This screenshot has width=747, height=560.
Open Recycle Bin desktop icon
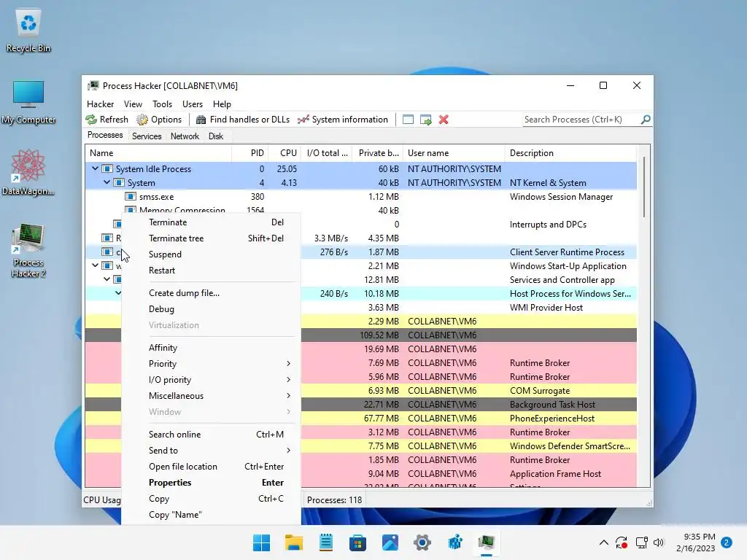(x=28, y=31)
